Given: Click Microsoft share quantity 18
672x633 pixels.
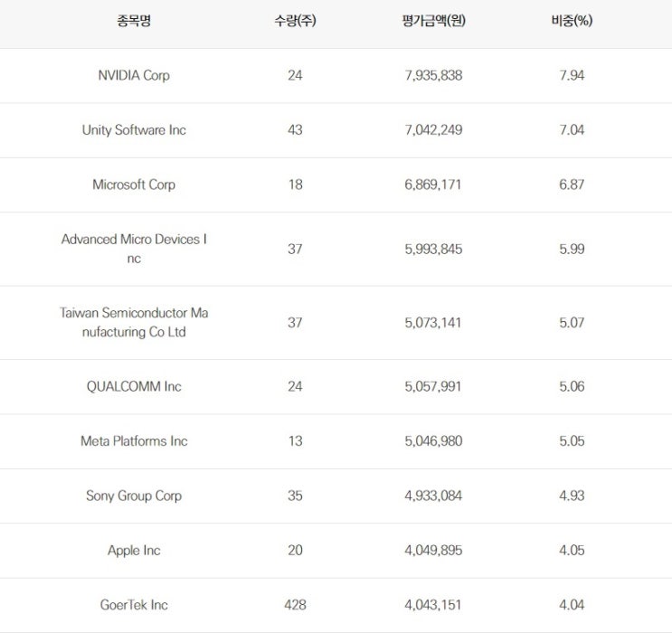Looking at the screenshot, I should tap(295, 184).
